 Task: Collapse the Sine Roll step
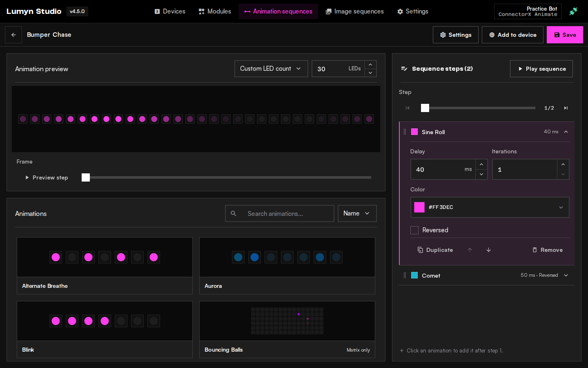[x=566, y=132]
